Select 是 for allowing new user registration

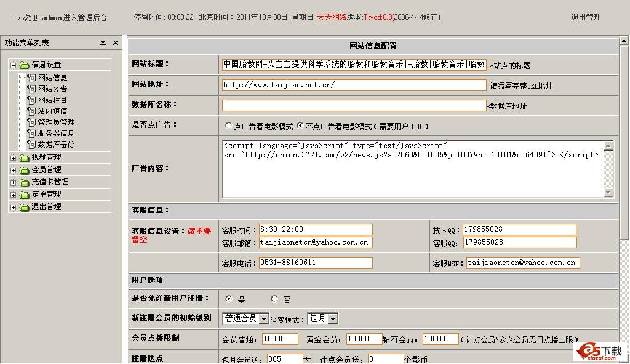point(229,299)
